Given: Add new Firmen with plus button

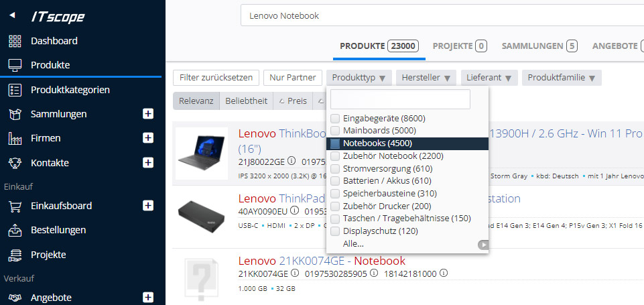Looking at the screenshot, I should pos(148,138).
